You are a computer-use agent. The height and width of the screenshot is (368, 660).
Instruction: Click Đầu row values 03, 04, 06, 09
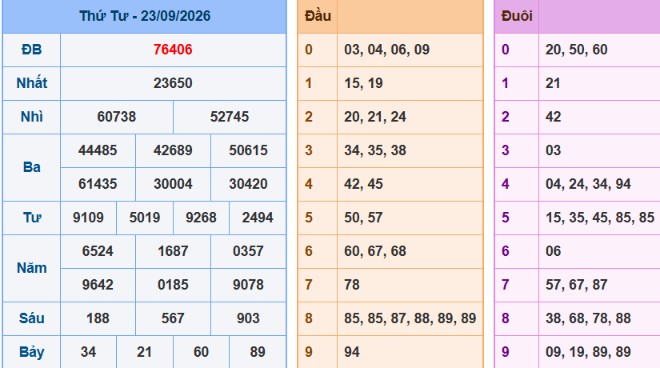coord(387,50)
